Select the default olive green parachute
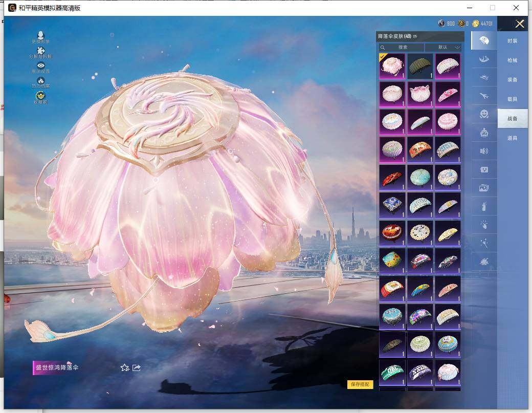This screenshot has width=532, height=413. click(x=419, y=66)
